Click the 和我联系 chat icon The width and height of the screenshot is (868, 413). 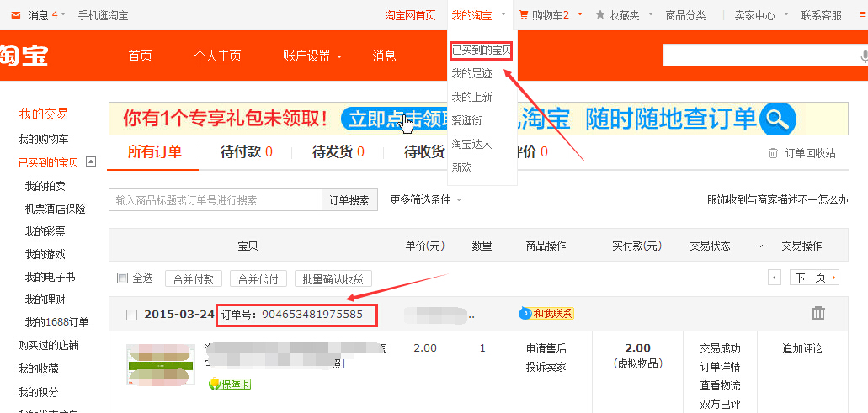coord(546,314)
